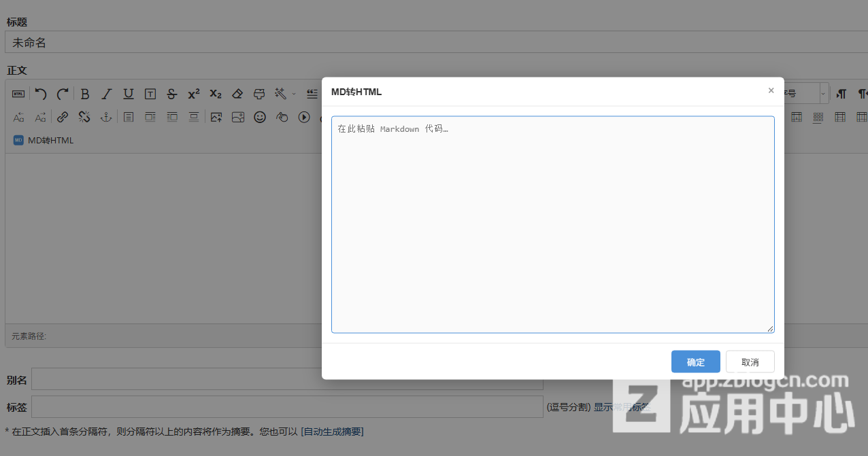Click the image upload icon with arrow
Screen dimensions: 868x456
coord(216,117)
